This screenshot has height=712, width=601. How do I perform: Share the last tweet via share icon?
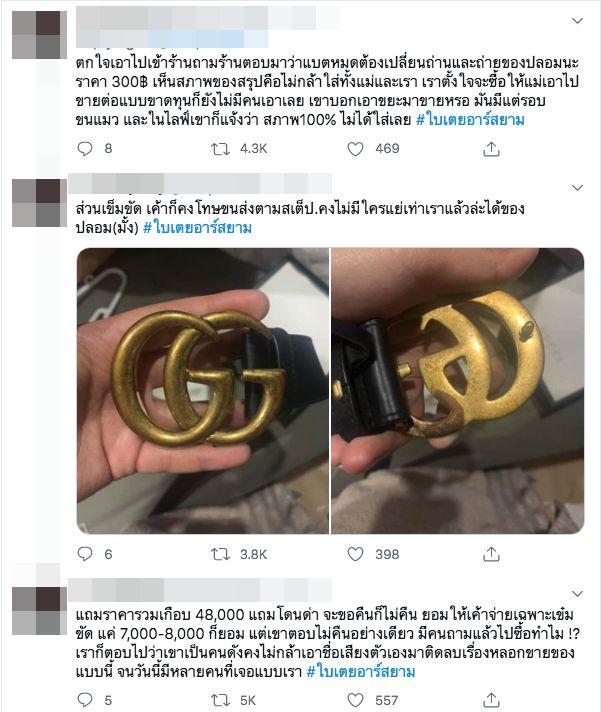(x=491, y=700)
